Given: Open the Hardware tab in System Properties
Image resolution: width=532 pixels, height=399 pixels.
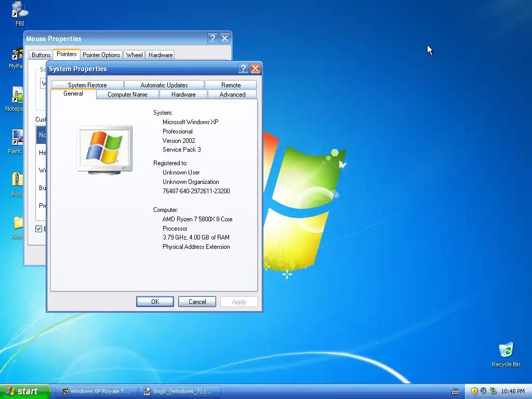Looking at the screenshot, I should [x=183, y=95].
